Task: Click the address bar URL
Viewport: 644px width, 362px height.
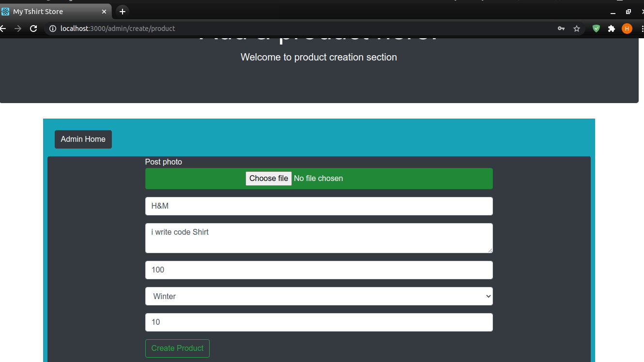Action: point(118,29)
